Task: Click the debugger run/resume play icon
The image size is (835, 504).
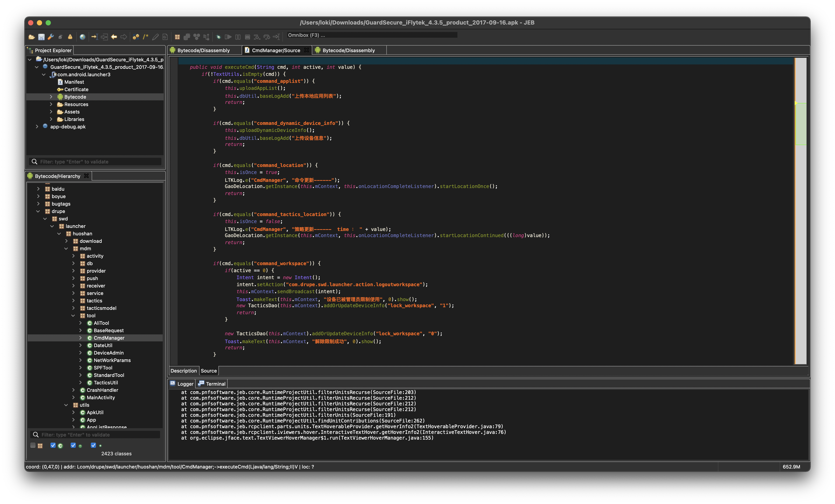Action: [228, 37]
